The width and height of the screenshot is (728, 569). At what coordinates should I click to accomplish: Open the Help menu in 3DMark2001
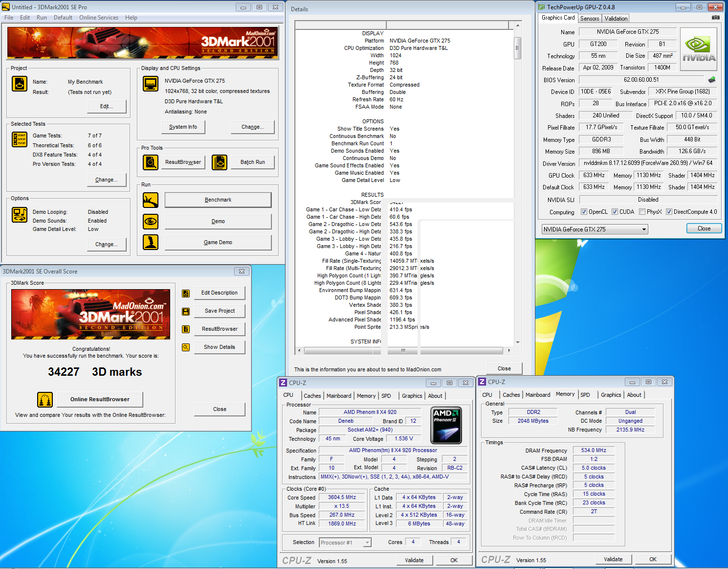(131, 18)
